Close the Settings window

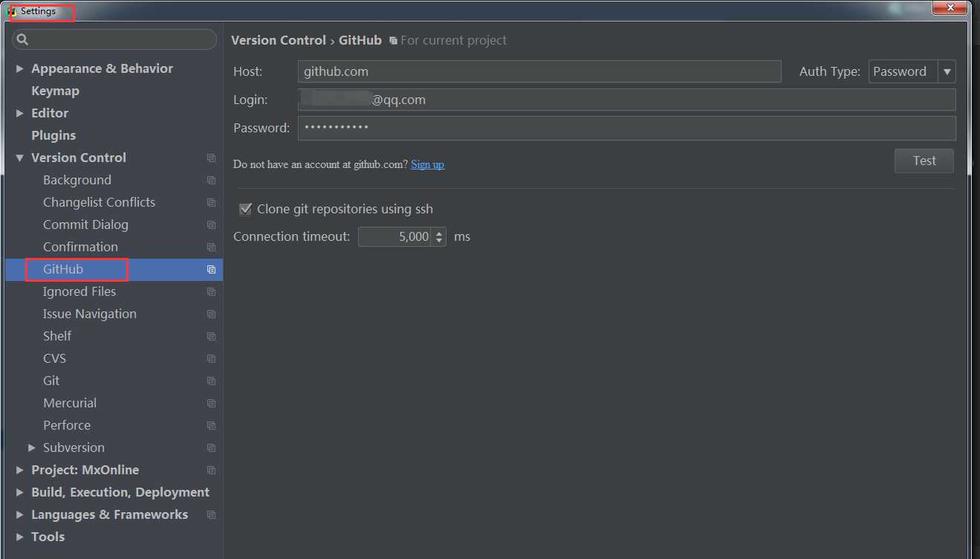pos(951,7)
